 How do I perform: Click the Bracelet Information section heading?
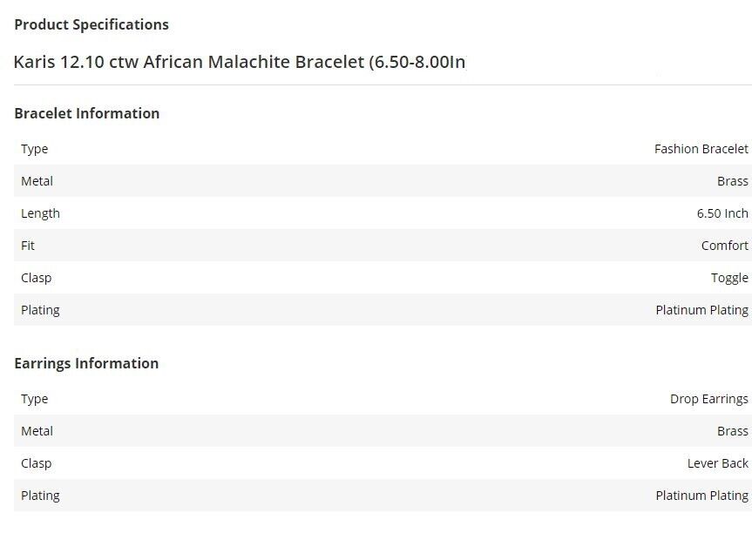[x=87, y=113]
